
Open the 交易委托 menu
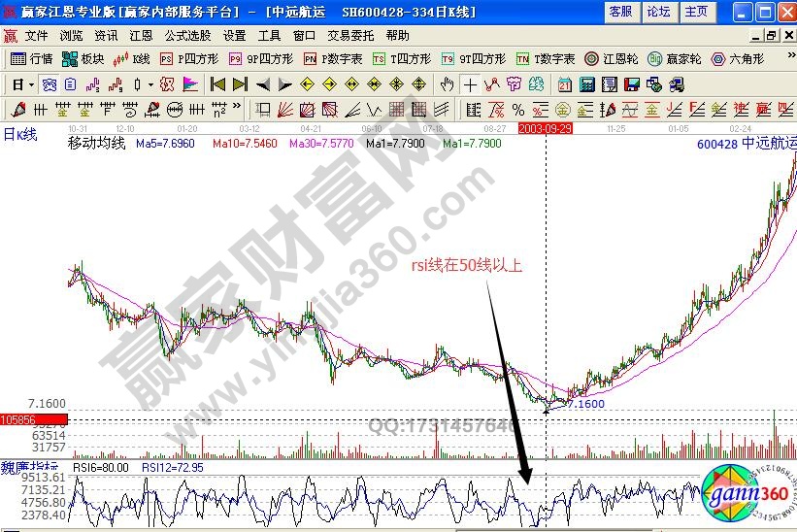354,35
